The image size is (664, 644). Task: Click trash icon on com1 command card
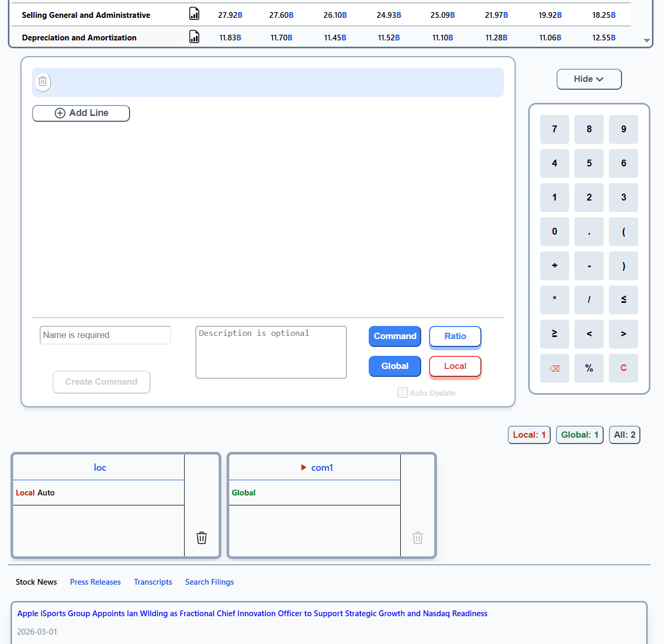tap(417, 538)
